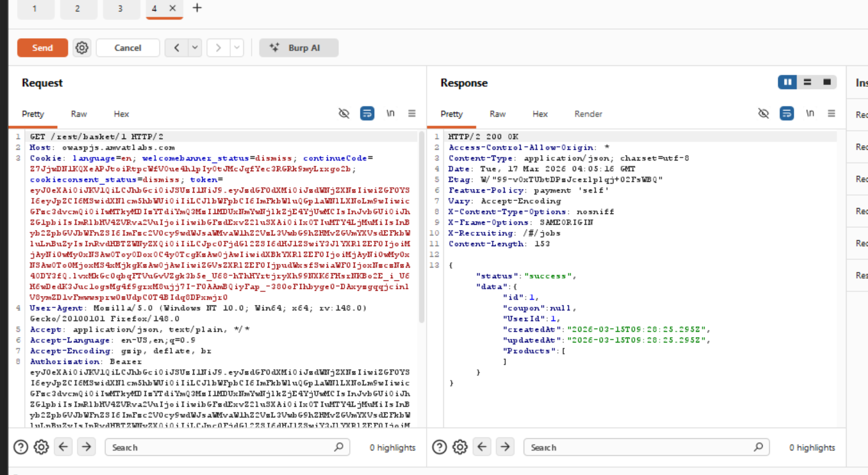Expand the history forward dropdown arrow
Image resolution: width=868 pixels, height=475 pixels.
tap(237, 48)
